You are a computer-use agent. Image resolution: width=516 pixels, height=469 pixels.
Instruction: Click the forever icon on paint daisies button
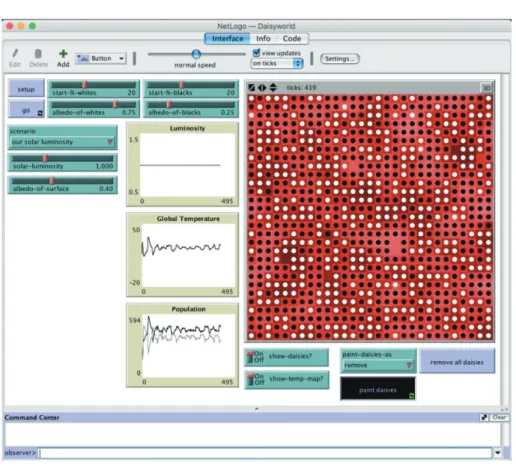pos(412,396)
